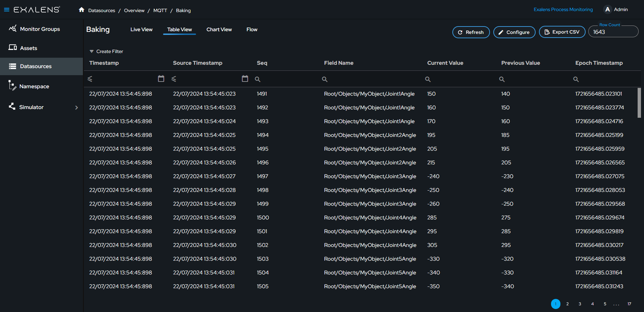
Task: Open Exalens Process Monitoring link
Action: 563,9
